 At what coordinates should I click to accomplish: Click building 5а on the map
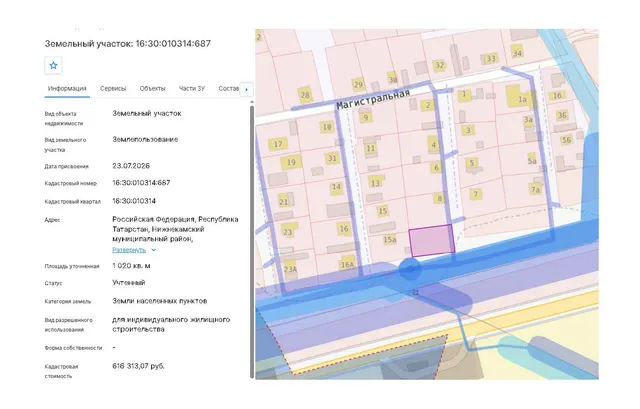coord(532,161)
